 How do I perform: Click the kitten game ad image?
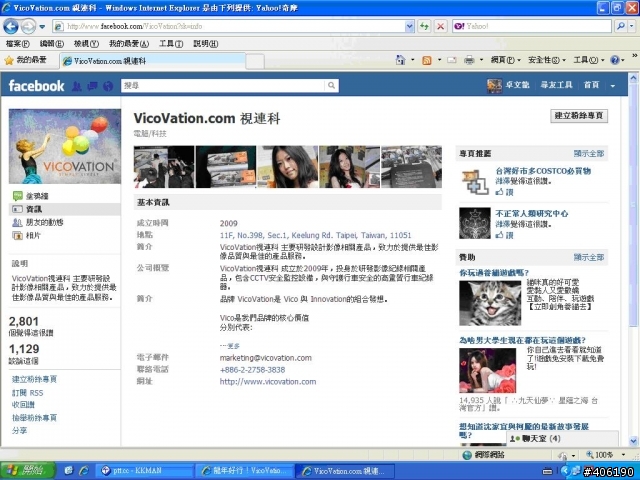coord(490,303)
